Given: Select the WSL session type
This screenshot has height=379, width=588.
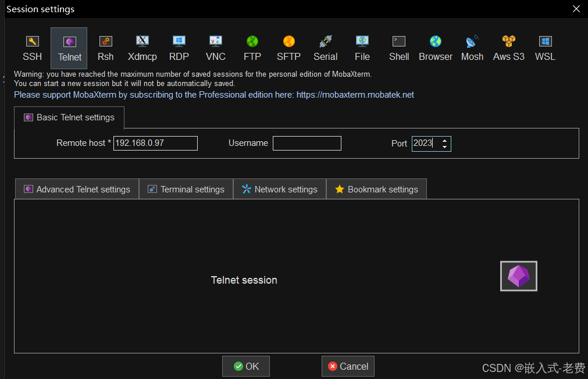Looking at the screenshot, I should point(545,48).
